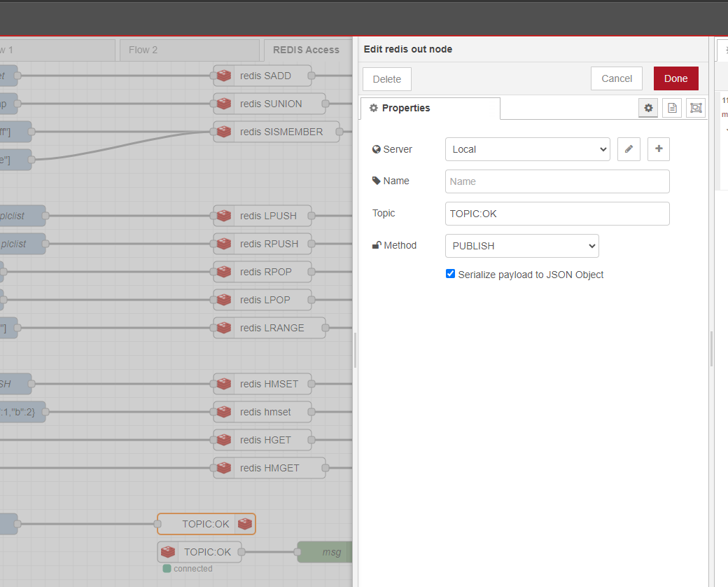Viewport: 728px width, 587px height.
Task: Click redis icon on highlighted TOPIC:OK out node
Action: tap(245, 524)
